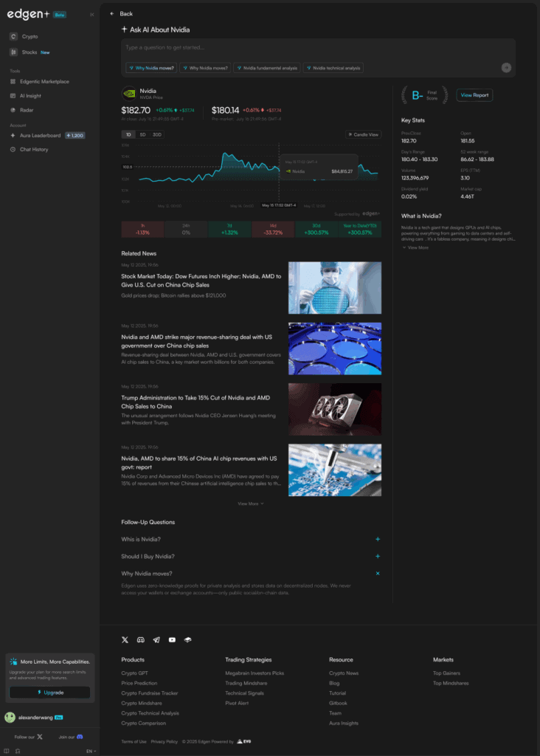Open the EN language dropdown

[91, 751]
